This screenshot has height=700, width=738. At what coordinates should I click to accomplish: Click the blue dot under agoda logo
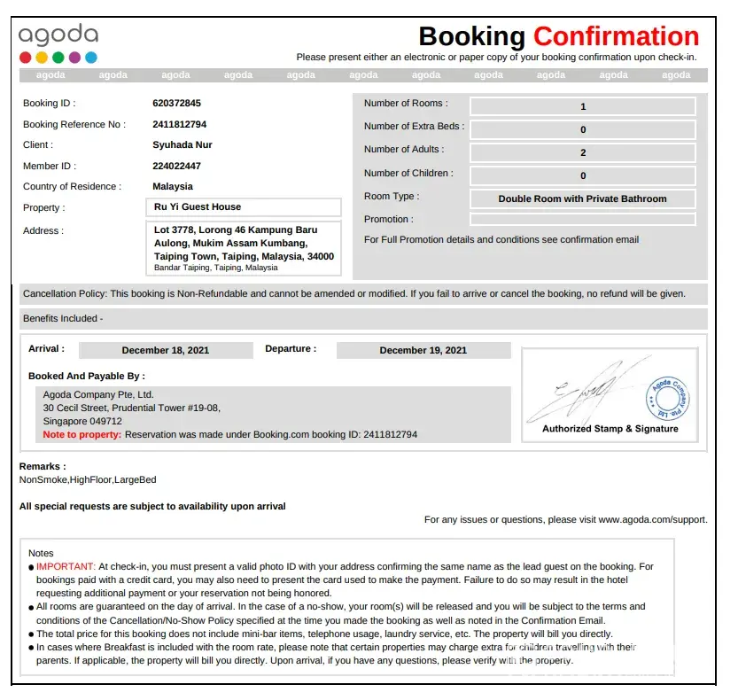91,58
